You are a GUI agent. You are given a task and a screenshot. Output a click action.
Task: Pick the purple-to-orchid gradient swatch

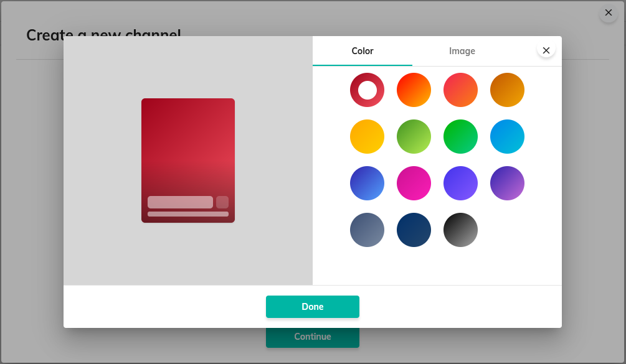[x=507, y=184]
